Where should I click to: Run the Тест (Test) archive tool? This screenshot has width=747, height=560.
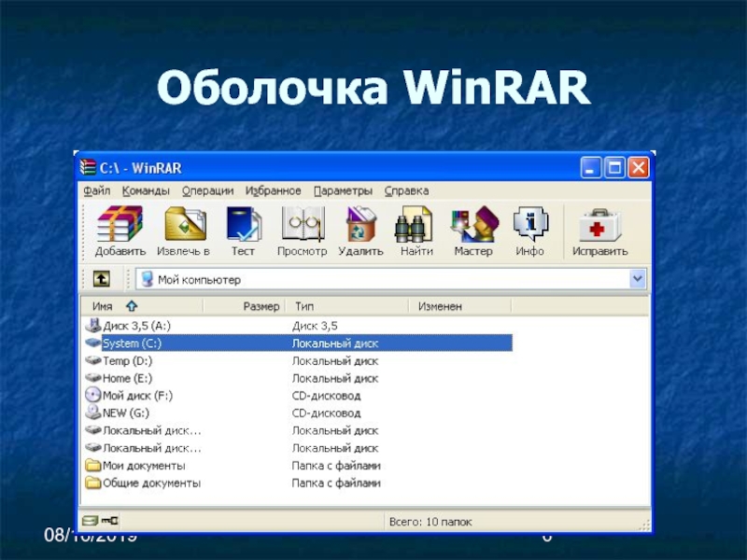point(243,227)
